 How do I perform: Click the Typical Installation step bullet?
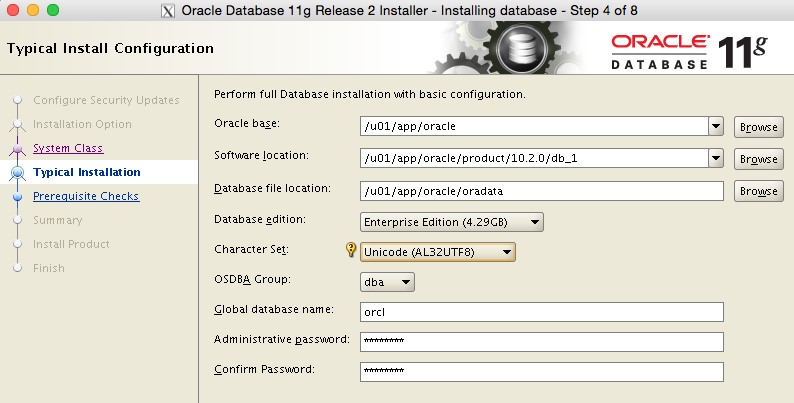pos(18,172)
